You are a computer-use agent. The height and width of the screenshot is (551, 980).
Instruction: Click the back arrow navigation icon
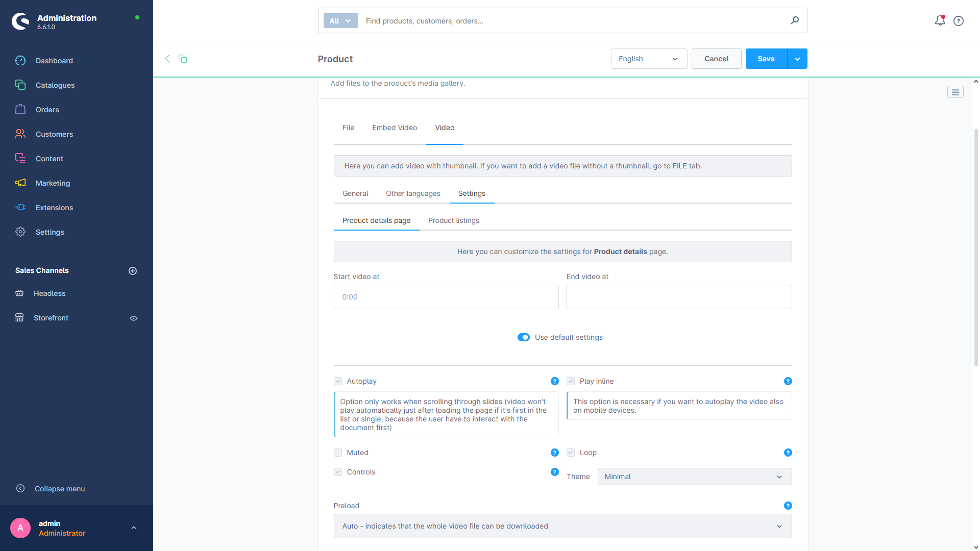167,59
